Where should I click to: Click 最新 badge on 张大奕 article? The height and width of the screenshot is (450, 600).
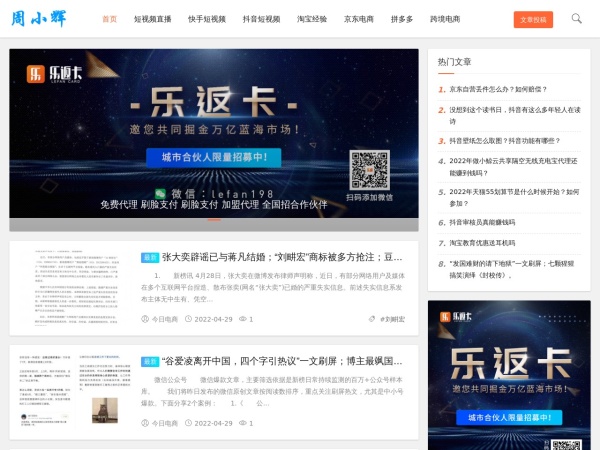tap(150, 258)
